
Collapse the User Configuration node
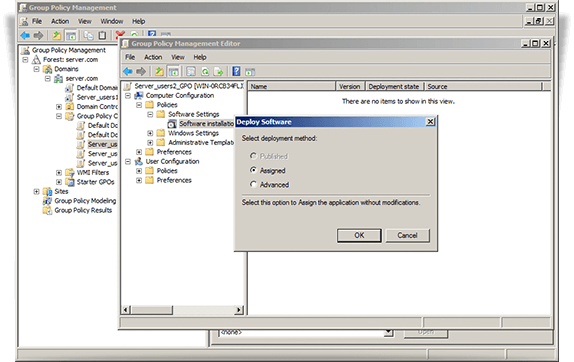tap(128, 161)
